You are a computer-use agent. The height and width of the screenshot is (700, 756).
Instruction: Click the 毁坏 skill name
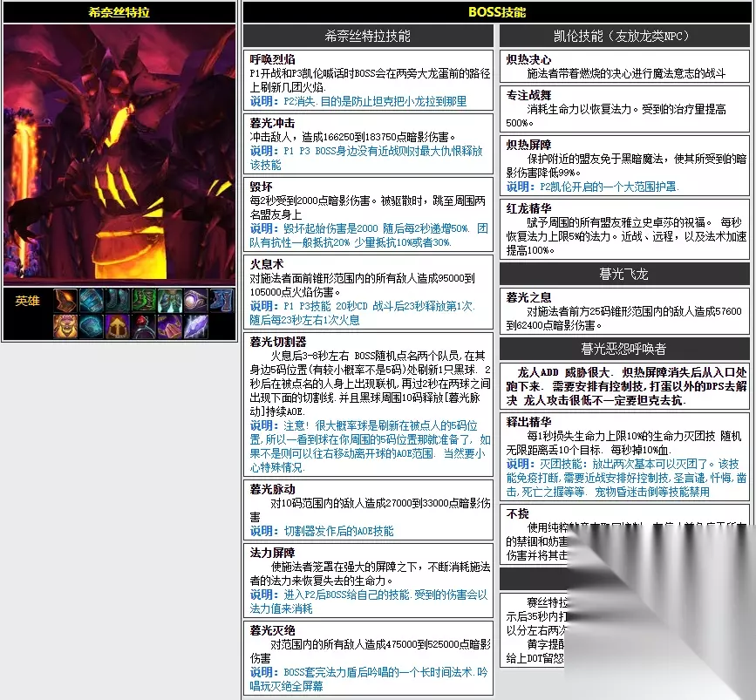tap(262, 187)
